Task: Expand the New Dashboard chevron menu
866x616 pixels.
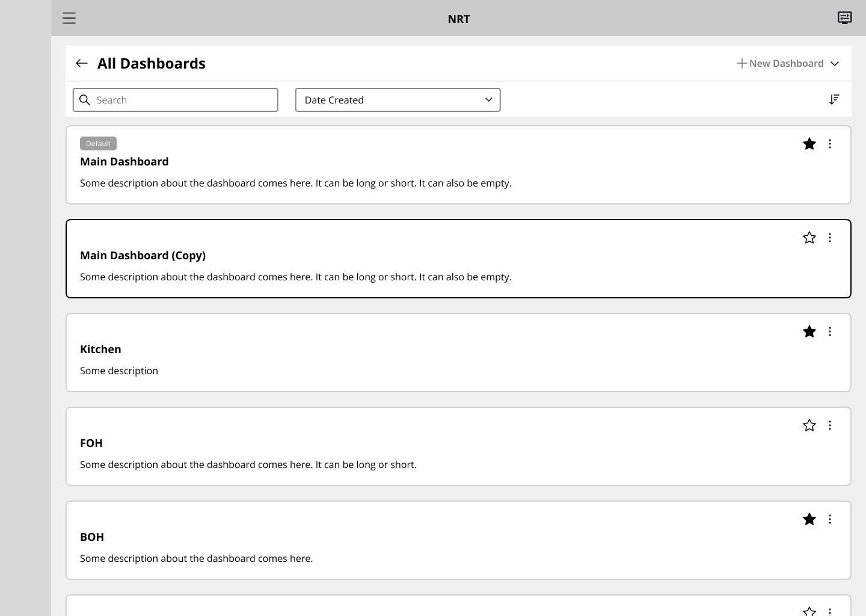Action: pos(835,64)
